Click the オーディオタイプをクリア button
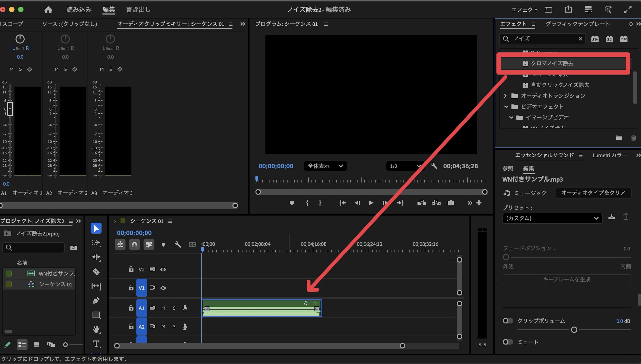Viewport: 641px width, 364px height. [593, 193]
